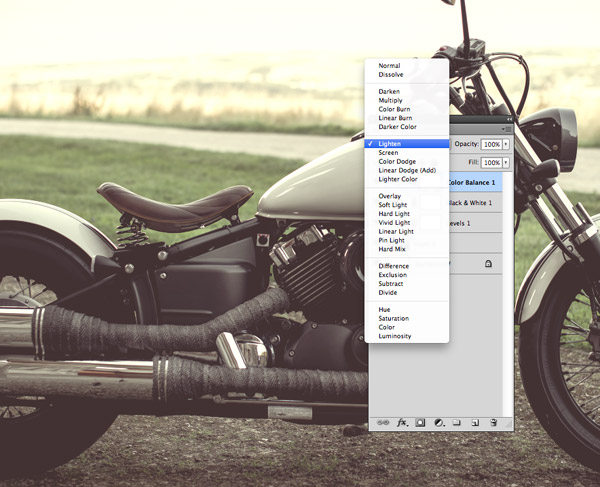Image resolution: width=600 pixels, height=487 pixels.
Task: Delete layer with trash icon
Action: (494, 423)
